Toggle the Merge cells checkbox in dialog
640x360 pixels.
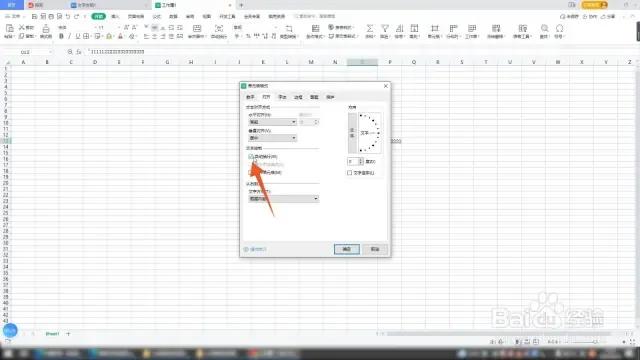pos(251,173)
